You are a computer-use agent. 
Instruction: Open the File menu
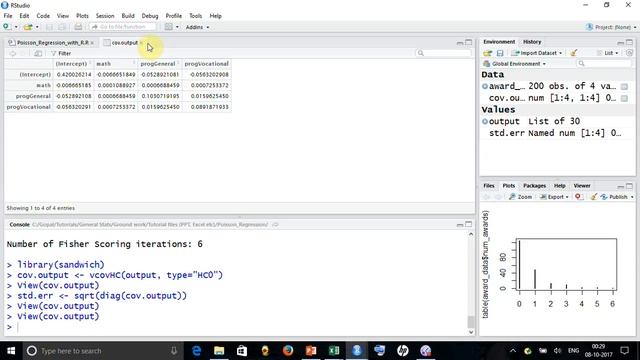click(8, 16)
